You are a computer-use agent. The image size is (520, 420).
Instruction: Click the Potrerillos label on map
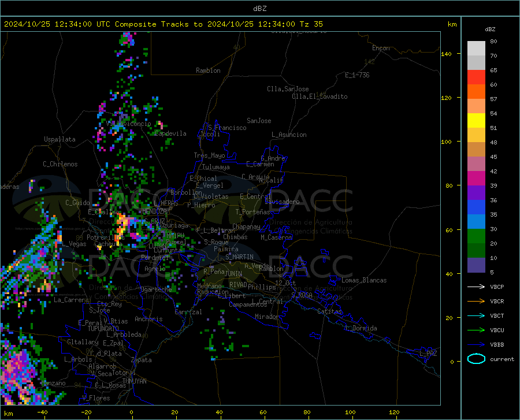tap(106, 237)
